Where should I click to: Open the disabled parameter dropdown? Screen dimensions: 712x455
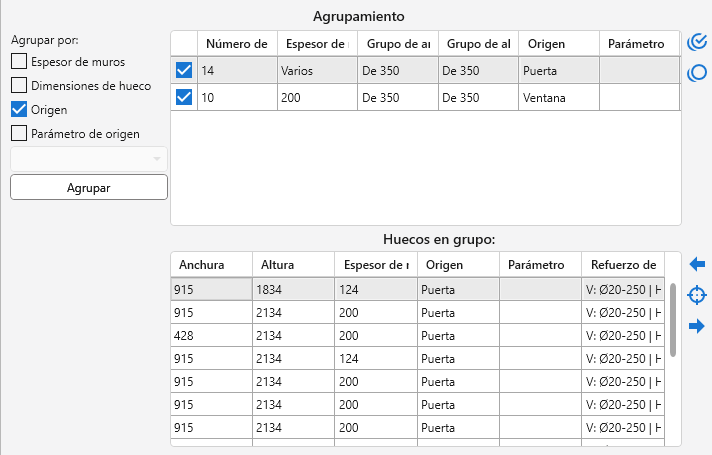(x=89, y=159)
